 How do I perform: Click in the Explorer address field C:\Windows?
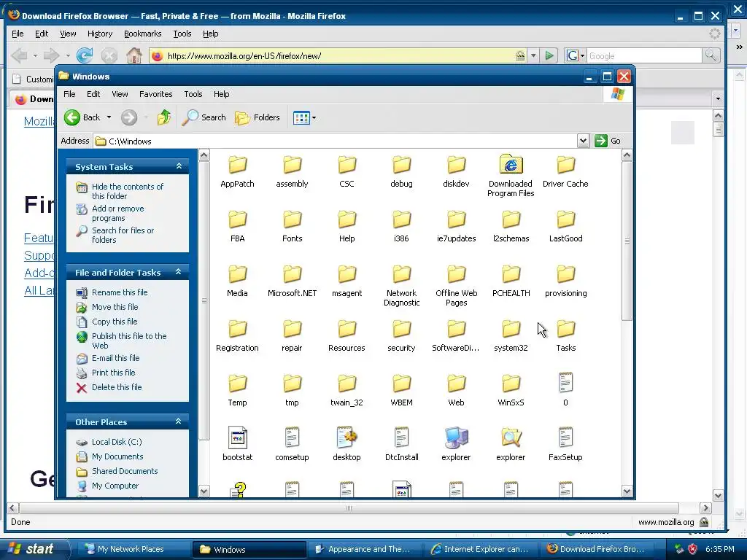point(336,141)
